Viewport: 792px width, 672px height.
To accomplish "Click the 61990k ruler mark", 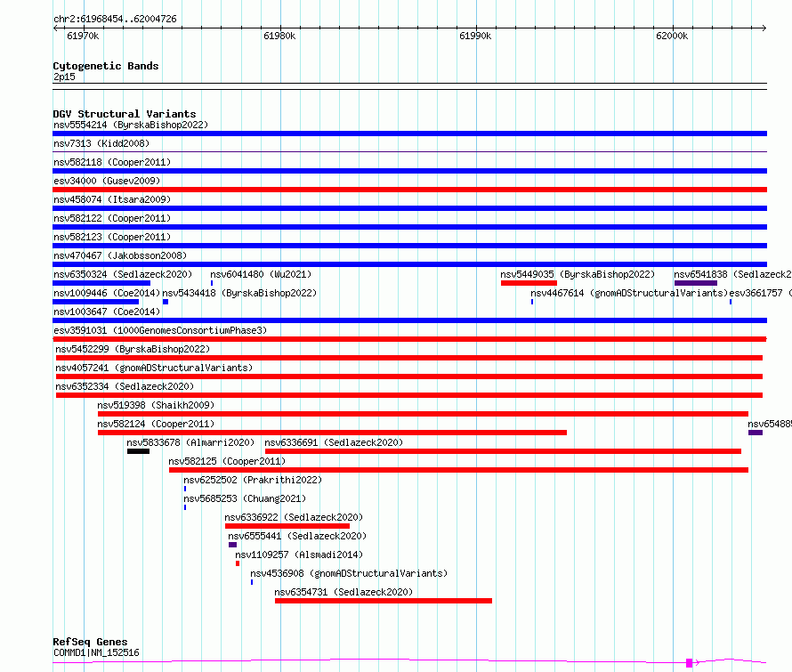I will pos(475,36).
